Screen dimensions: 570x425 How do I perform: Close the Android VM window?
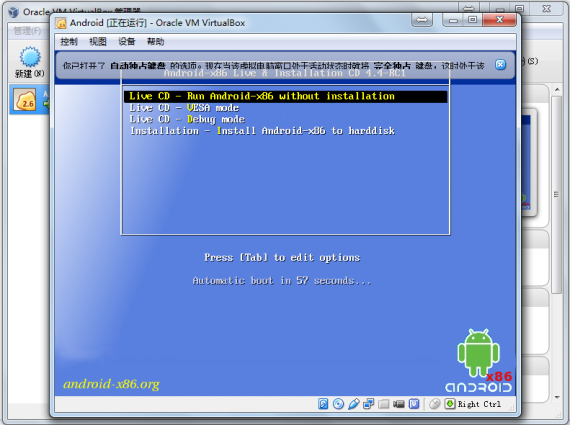click(x=499, y=20)
